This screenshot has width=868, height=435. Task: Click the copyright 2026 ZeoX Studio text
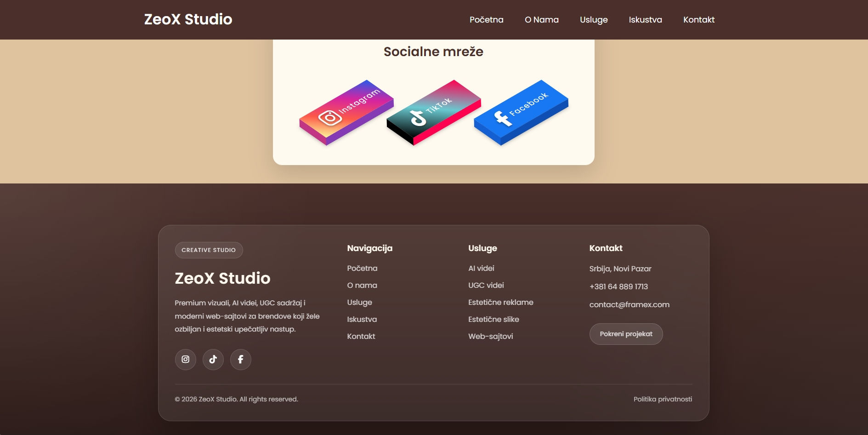pos(237,399)
